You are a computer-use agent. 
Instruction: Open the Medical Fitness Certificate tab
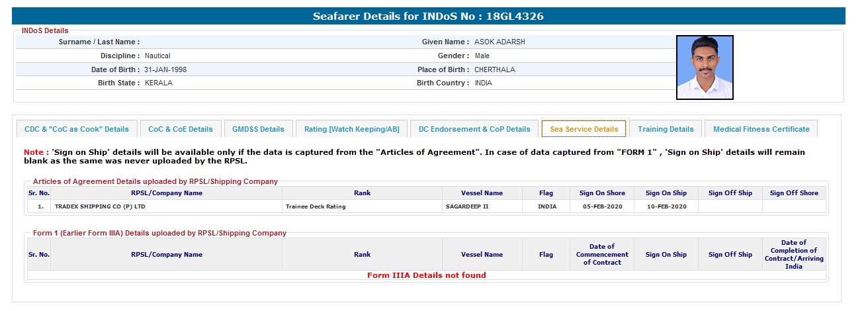coord(761,129)
